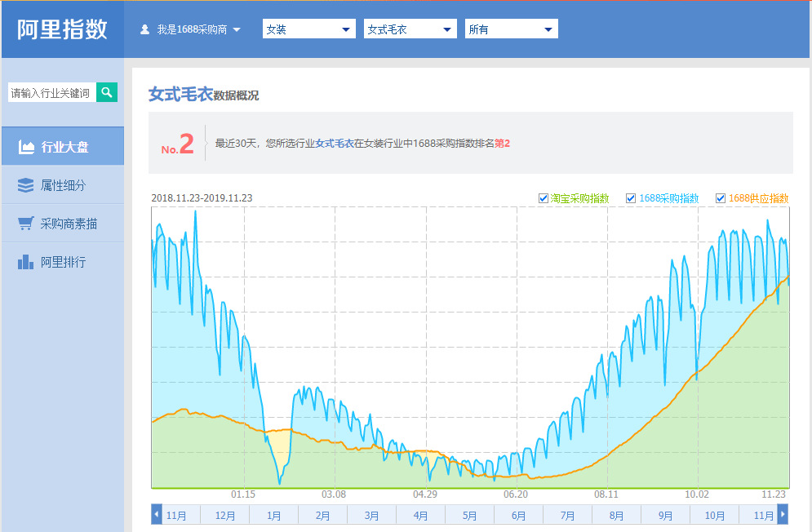This screenshot has height=532, width=812.
Task: Click the 1月 segment on timeline slider
Action: pos(273,516)
